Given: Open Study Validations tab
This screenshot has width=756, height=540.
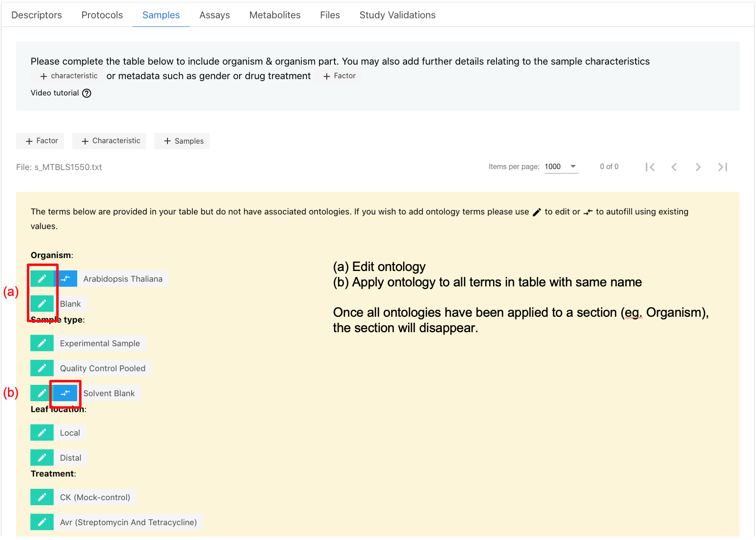Looking at the screenshot, I should [x=398, y=15].
